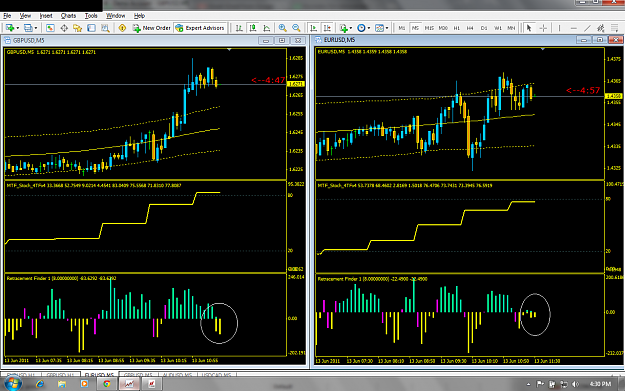The image size is (625, 391).
Task: Open the Window menu
Action: [x=115, y=16]
